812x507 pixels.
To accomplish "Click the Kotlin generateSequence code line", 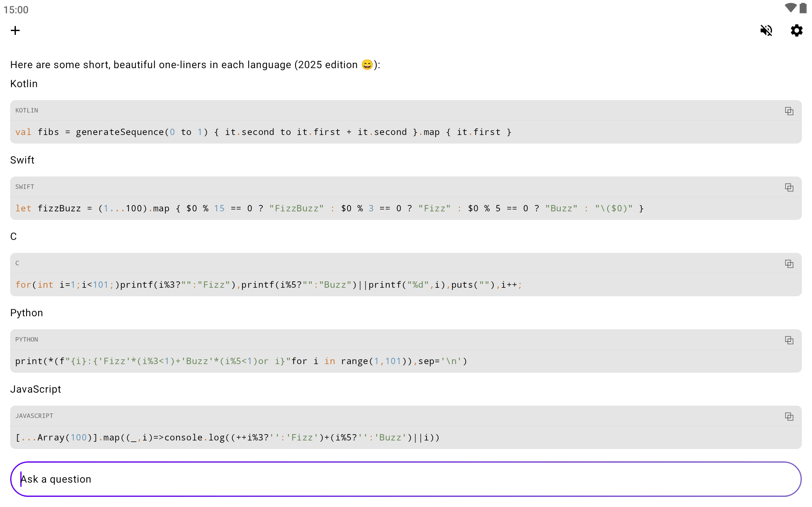I will [x=263, y=132].
